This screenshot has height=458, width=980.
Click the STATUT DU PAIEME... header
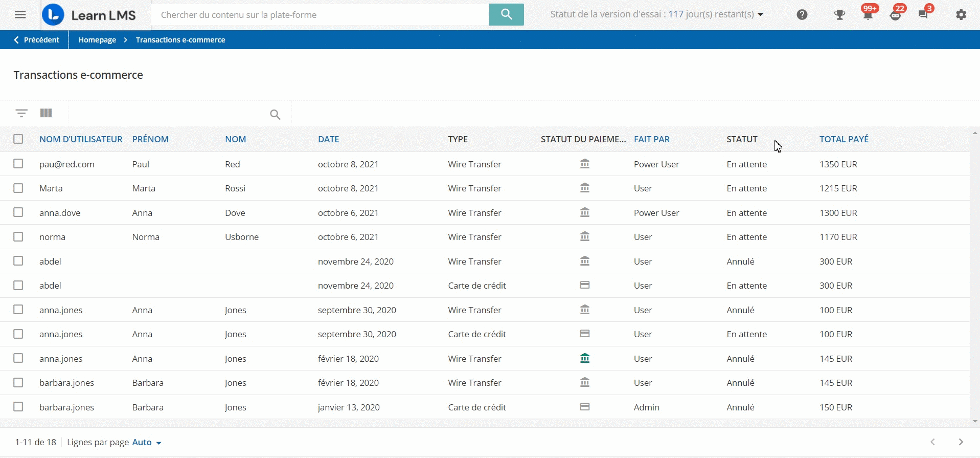pos(583,139)
